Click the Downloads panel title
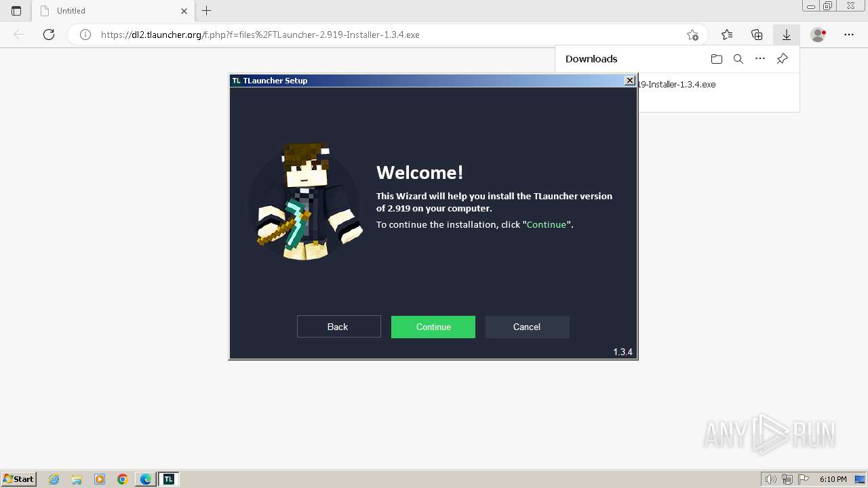The height and width of the screenshot is (488, 868). pos(591,59)
